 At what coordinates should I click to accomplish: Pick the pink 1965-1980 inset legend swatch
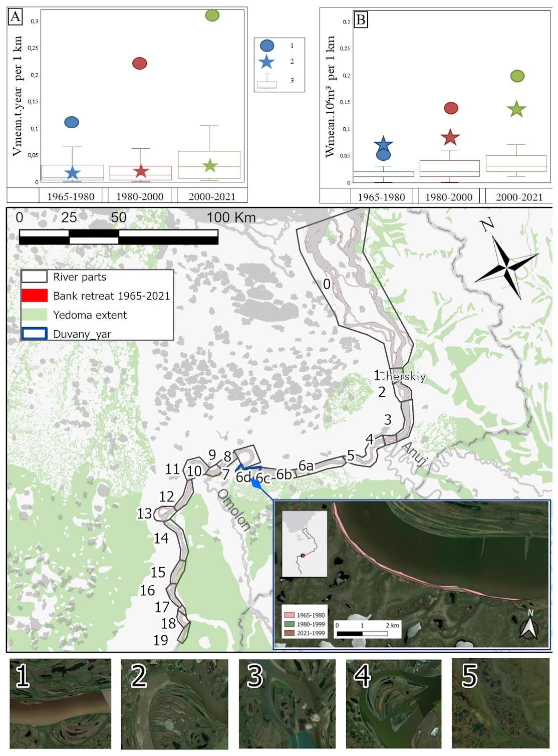pos(289,615)
